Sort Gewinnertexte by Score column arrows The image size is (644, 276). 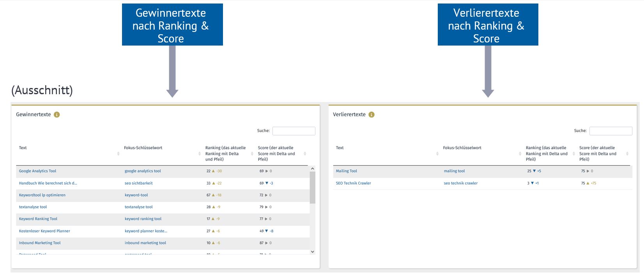point(305,154)
